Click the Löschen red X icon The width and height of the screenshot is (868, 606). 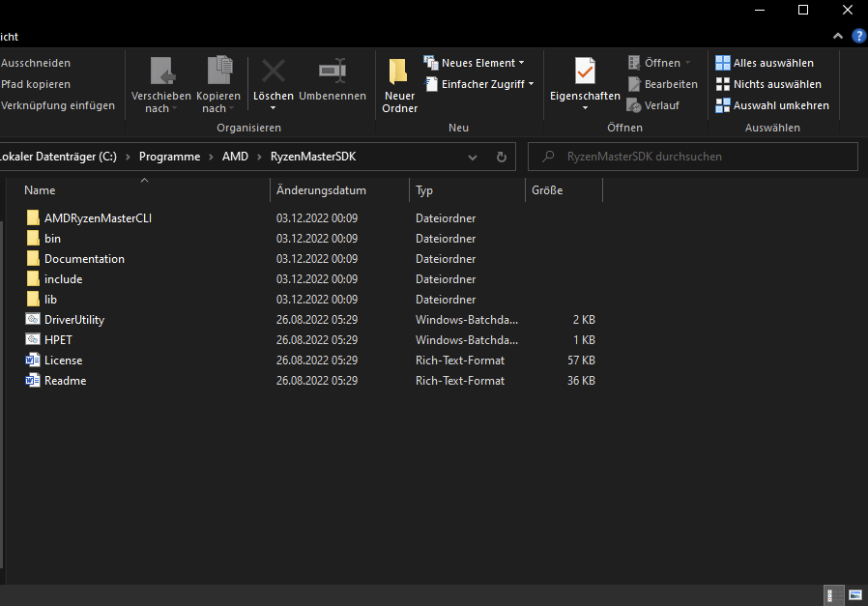[273, 71]
